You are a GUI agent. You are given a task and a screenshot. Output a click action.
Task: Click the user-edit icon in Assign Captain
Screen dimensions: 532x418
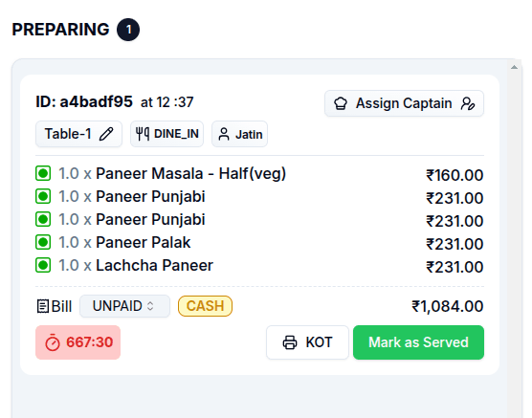(468, 103)
